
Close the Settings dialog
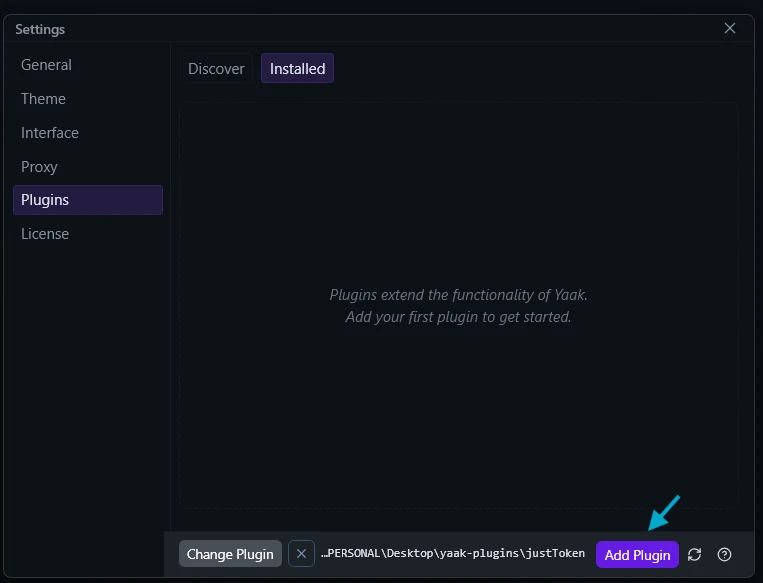coord(729,28)
